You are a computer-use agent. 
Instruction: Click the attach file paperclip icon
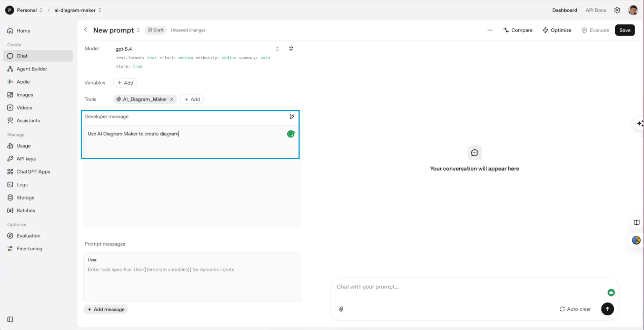tap(341, 309)
